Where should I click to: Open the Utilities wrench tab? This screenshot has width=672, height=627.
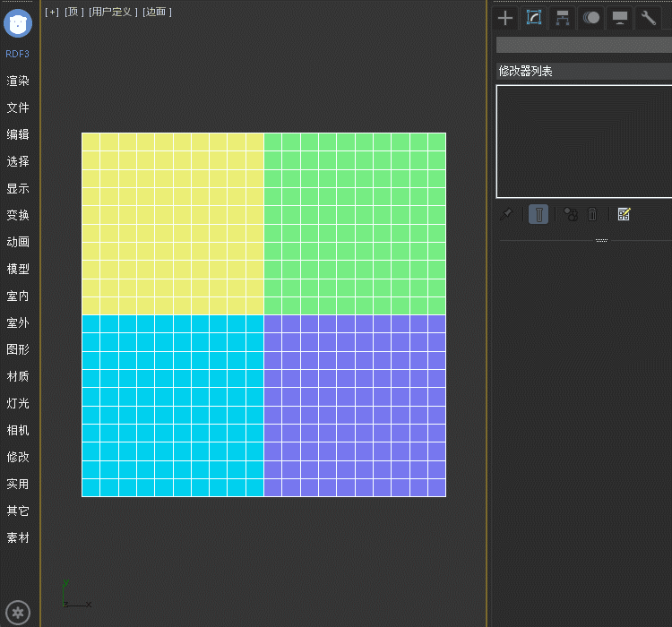pyautogui.click(x=649, y=18)
